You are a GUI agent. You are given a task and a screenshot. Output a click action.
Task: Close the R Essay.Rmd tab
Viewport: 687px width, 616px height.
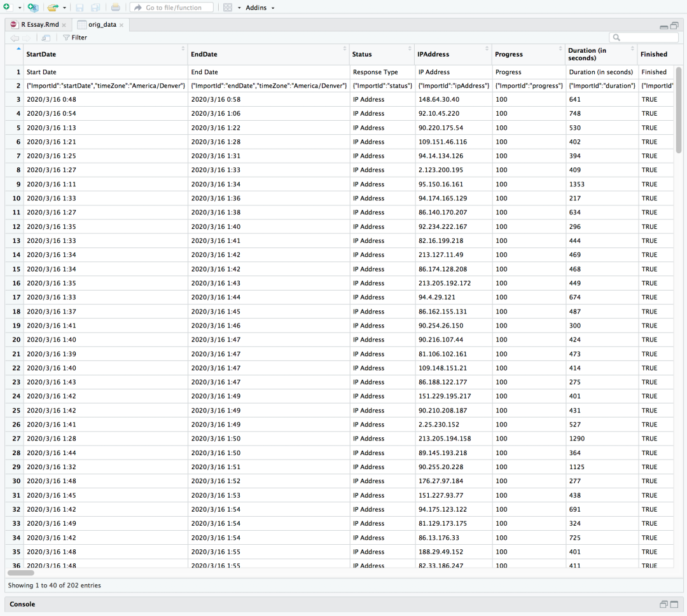tap(64, 25)
